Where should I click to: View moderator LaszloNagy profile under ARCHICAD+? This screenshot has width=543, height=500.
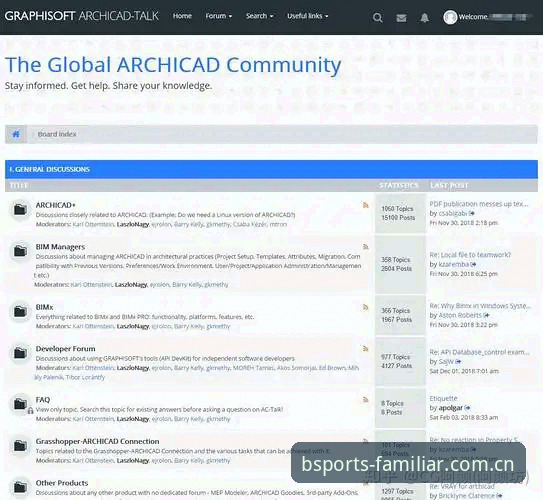(133, 224)
